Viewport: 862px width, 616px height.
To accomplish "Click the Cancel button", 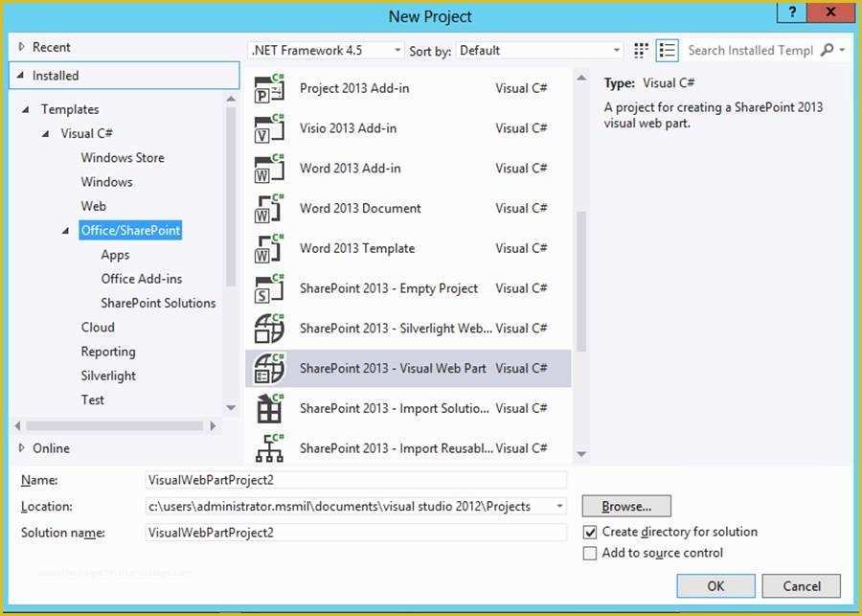I will [x=801, y=586].
